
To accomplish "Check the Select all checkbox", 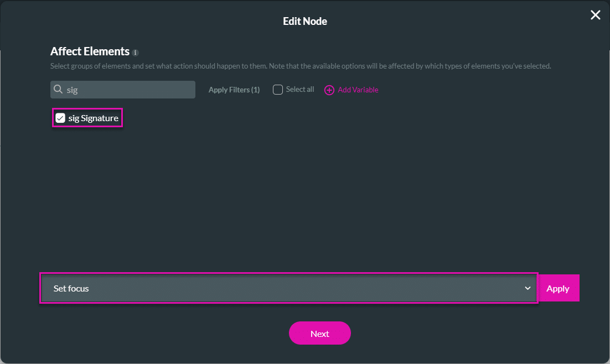I will tap(278, 90).
